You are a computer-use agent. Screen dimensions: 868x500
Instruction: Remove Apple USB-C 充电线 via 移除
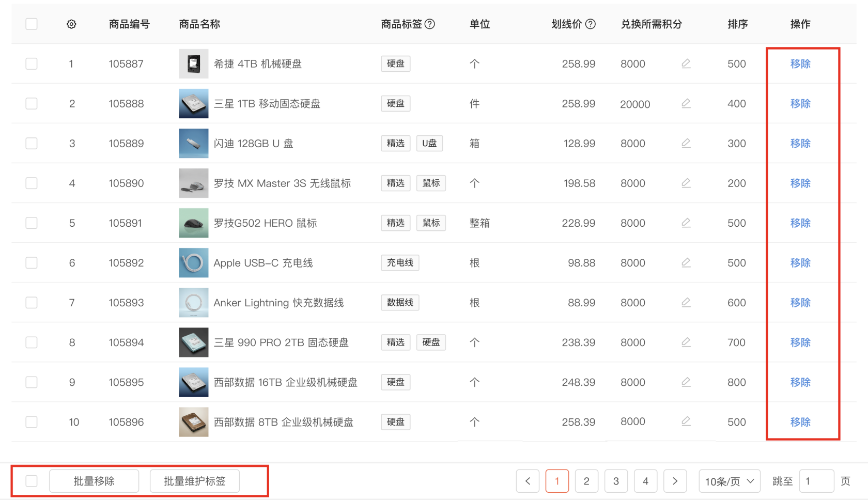[x=800, y=262]
